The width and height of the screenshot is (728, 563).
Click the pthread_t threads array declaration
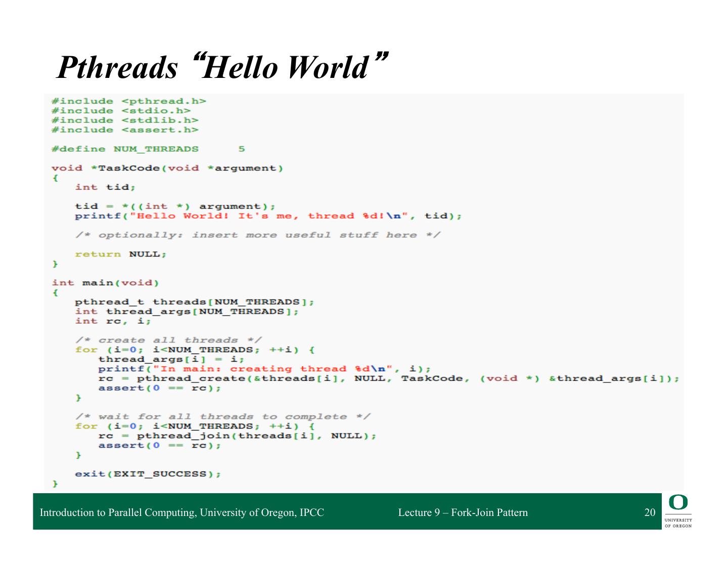click(194, 302)
